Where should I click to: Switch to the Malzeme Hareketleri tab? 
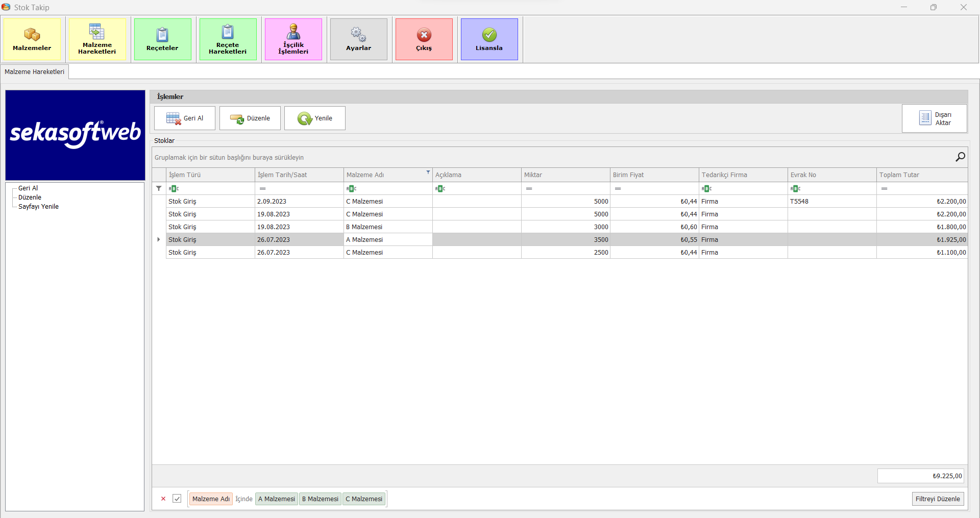point(35,72)
